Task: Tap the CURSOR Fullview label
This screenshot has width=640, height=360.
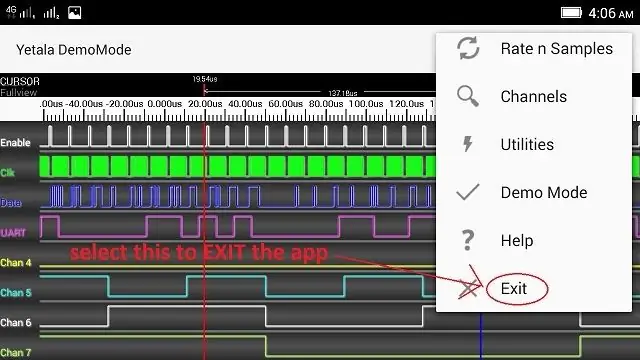Action: click(20, 87)
